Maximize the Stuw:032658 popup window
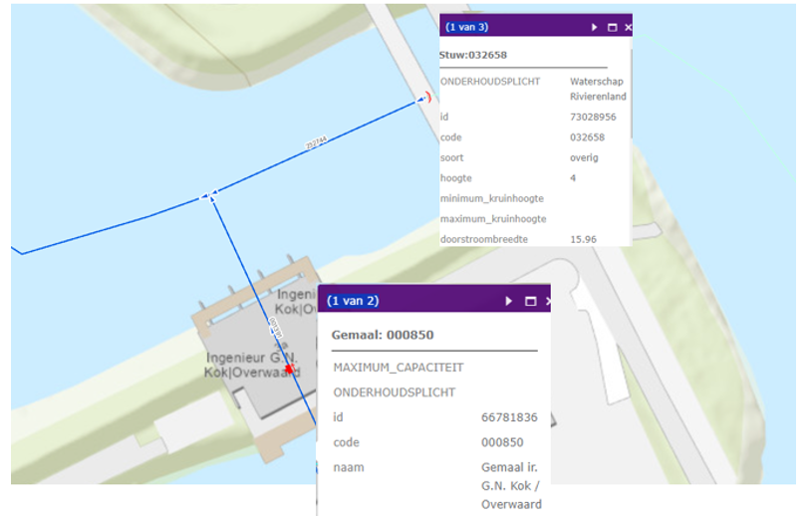The height and width of the screenshot is (516, 812). coord(612,28)
